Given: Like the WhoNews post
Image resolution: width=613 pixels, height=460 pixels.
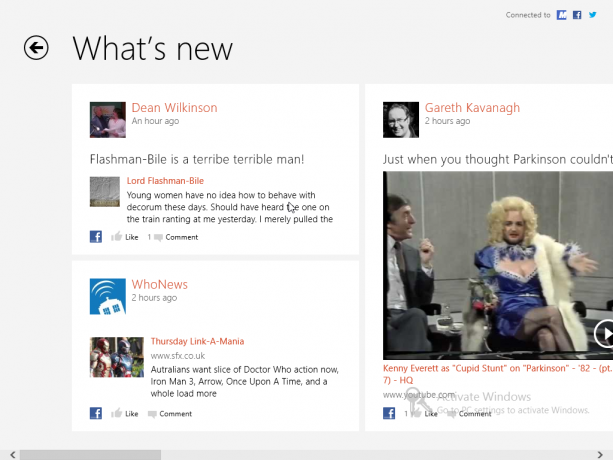Looking at the screenshot, I should pos(132,414).
